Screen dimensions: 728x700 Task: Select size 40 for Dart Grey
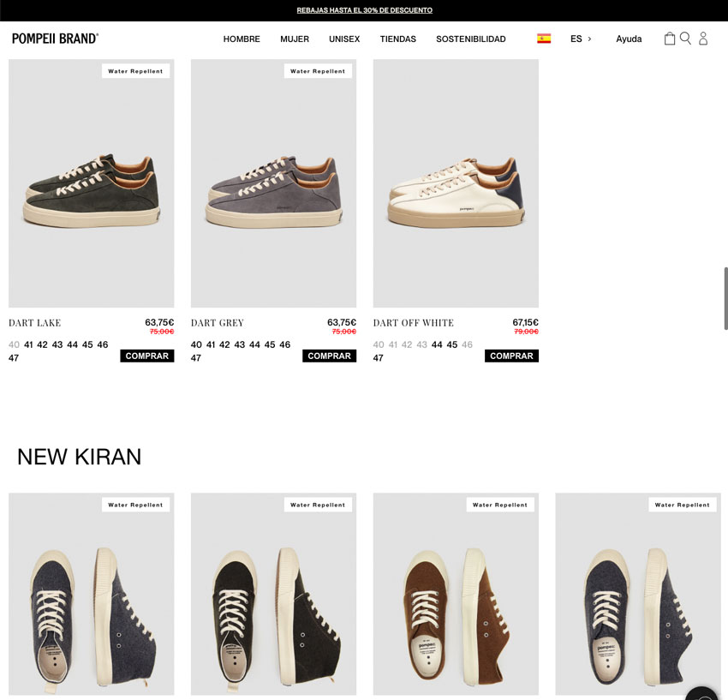point(196,344)
